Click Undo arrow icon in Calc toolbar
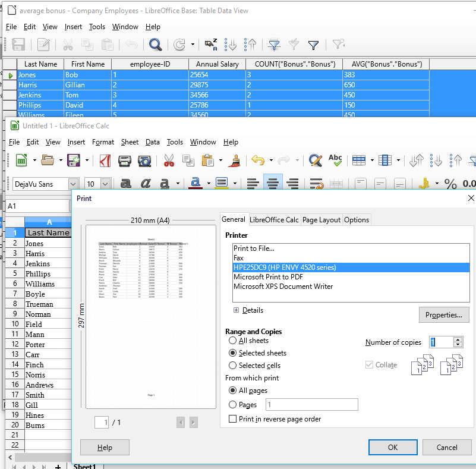The image size is (476, 469). [258, 160]
